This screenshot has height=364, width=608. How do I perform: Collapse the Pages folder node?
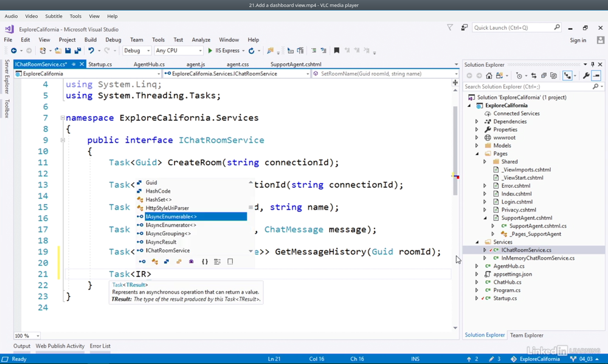(477, 154)
